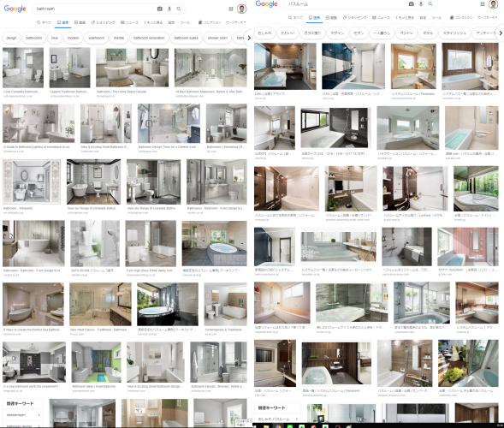Open the コレクション bookmark link in the 'bath room' window
The image size is (504, 428).
(x=210, y=22)
